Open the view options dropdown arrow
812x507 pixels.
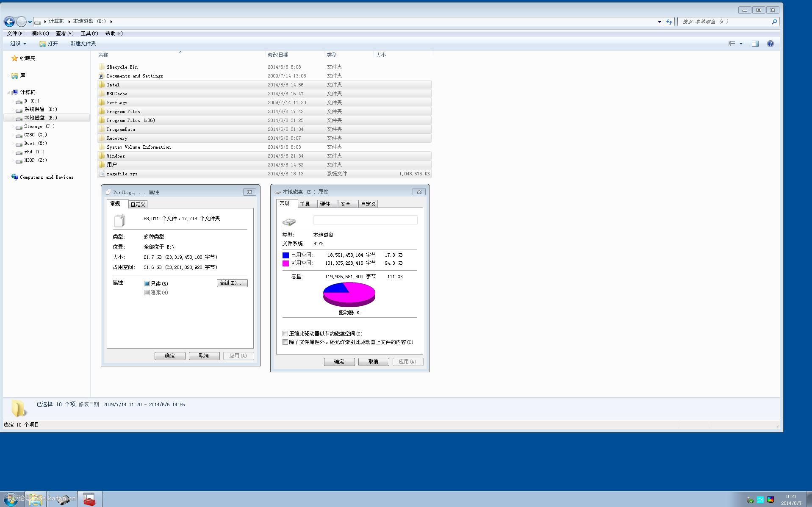coord(741,44)
